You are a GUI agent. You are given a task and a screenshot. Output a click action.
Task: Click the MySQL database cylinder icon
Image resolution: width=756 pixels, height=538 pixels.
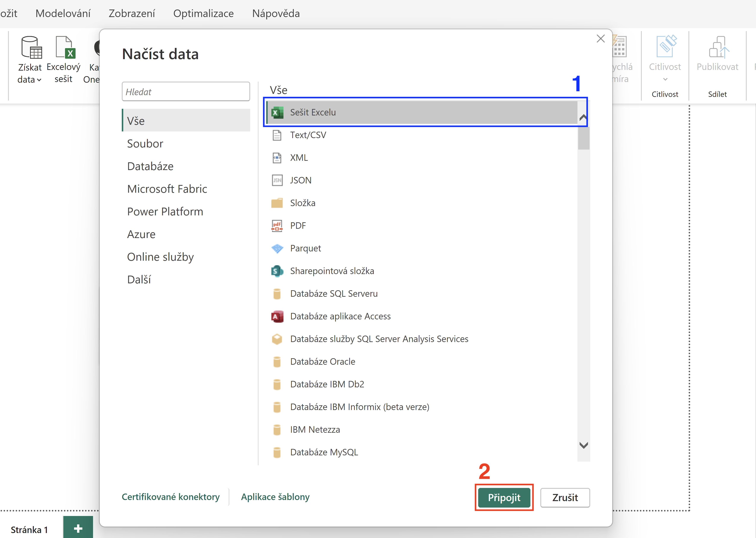pos(277,452)
